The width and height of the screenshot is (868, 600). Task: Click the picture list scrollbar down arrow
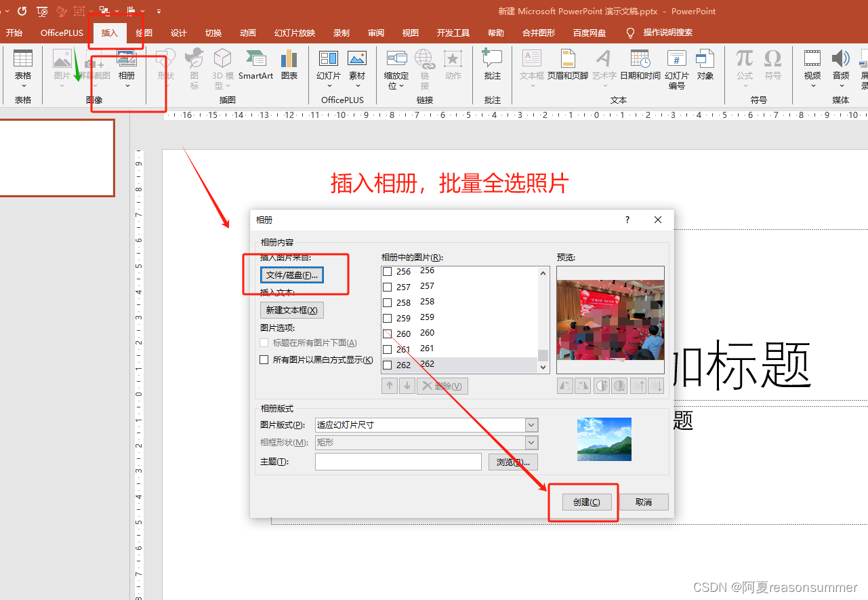(543, 367)
